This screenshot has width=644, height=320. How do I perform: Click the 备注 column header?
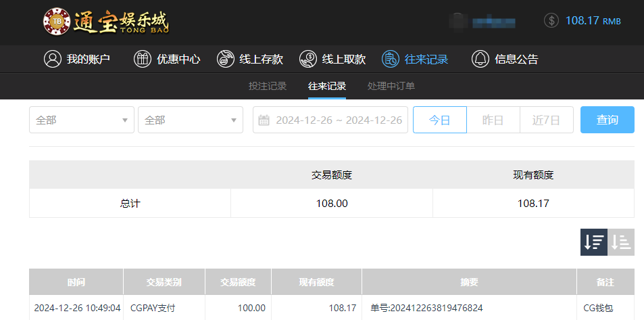(605, 282)
